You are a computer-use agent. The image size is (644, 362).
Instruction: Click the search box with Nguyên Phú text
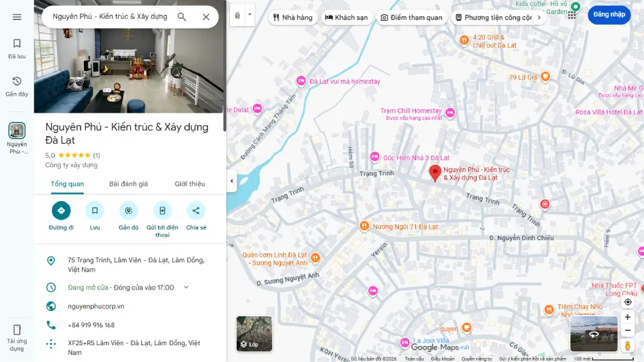coord(109,17)
